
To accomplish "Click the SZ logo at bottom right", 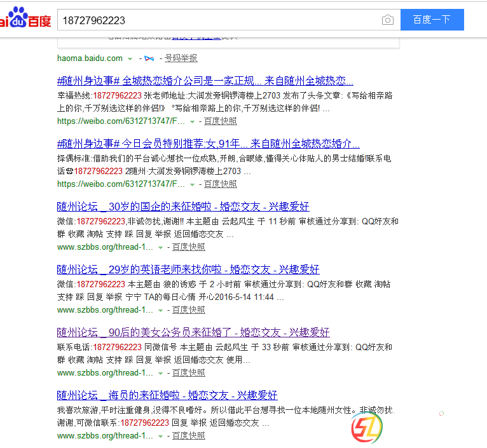I will (368, 426).
